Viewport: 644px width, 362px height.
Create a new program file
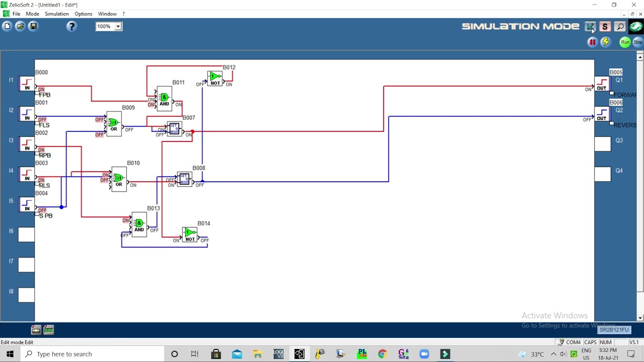tap(7, 26)
